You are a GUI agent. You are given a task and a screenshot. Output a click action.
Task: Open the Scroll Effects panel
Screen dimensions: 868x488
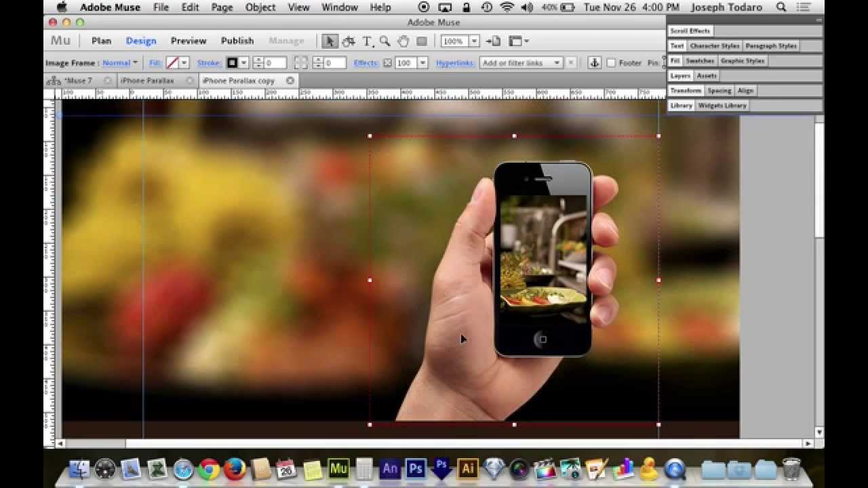[x=690, y=31]
